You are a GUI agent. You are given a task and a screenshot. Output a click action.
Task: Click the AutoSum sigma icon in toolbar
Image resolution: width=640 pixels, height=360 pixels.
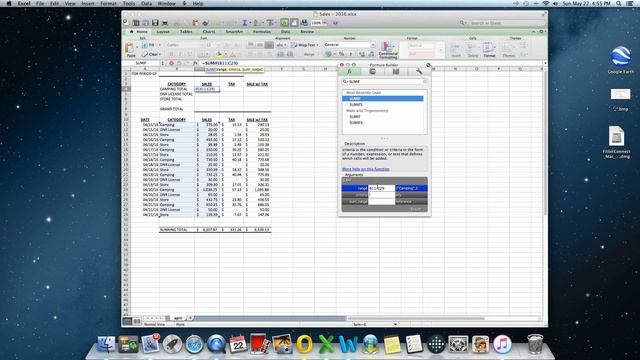244,23
